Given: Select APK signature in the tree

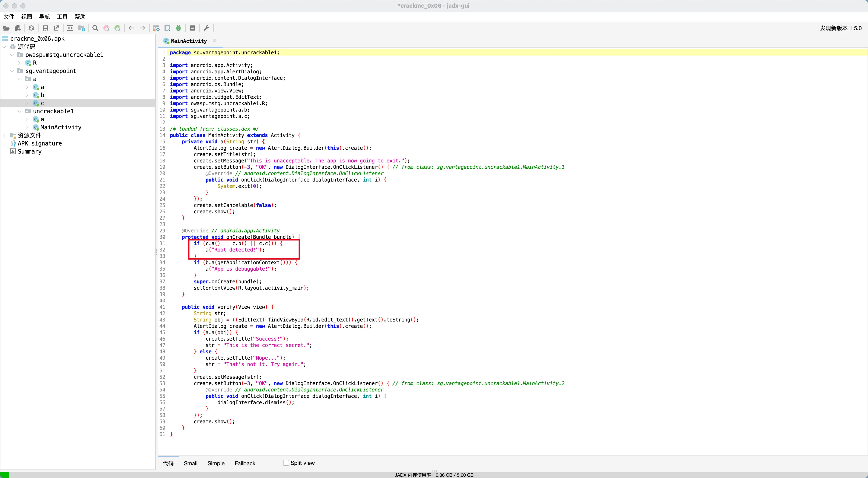Looking at the screenshot, I should click(39, 143).
